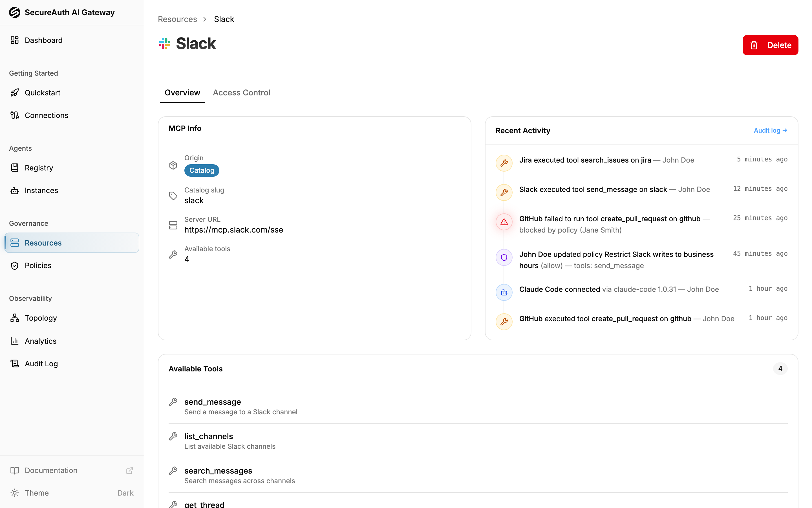Click the red warning icon for GitHub failure
The height and width of the screenshot is (508, 812).
(504, 222)
